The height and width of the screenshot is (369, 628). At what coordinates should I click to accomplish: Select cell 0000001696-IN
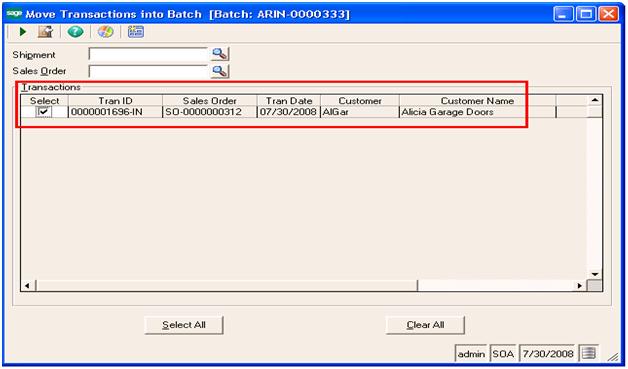click(115, 112)
